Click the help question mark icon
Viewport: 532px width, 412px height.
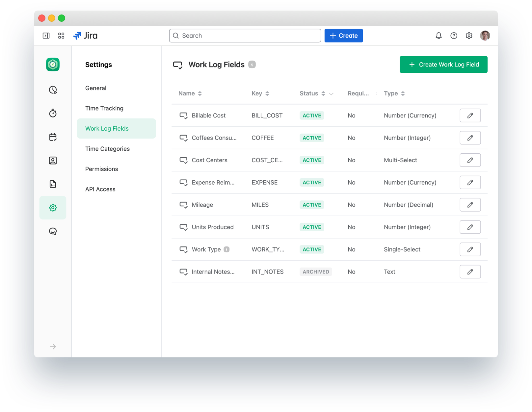(454, 36)
